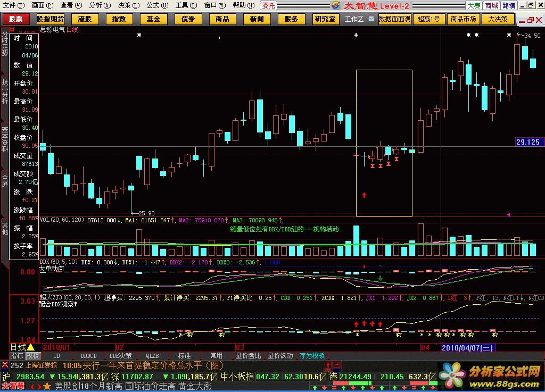The image size is (545, 392).
Task: Click the red up-arrow signal in the yellow box
Action: [x=364, y=195]
